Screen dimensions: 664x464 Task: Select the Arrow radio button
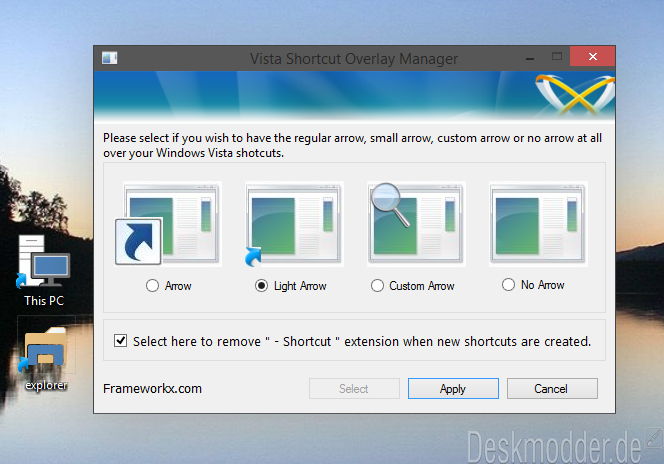point(152,286)
